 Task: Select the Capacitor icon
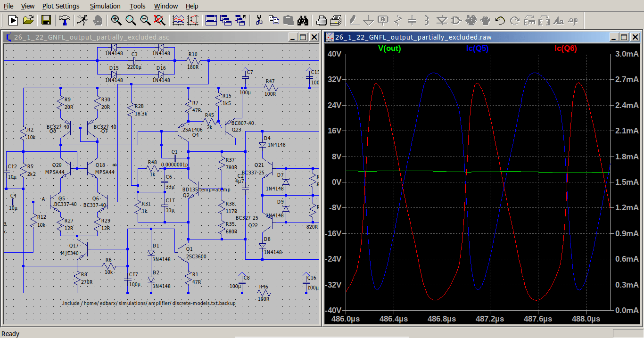(x=412, y=20)
